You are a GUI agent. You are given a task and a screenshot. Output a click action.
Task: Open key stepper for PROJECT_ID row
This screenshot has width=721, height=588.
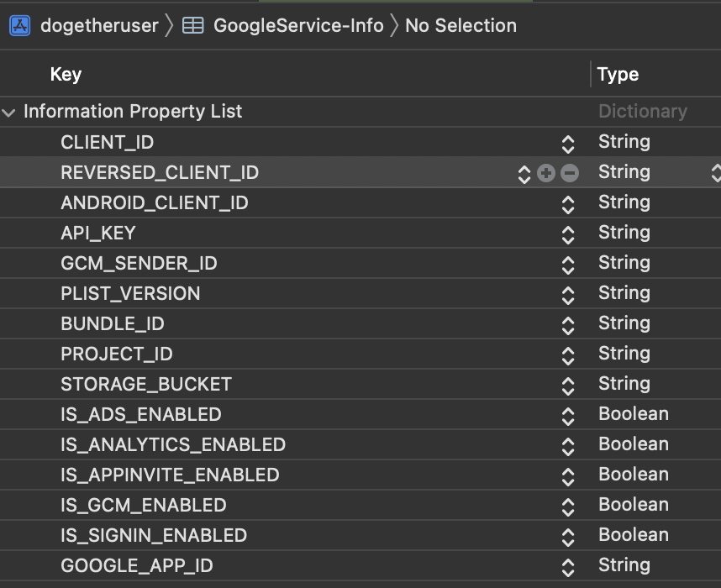pos(568,356)
